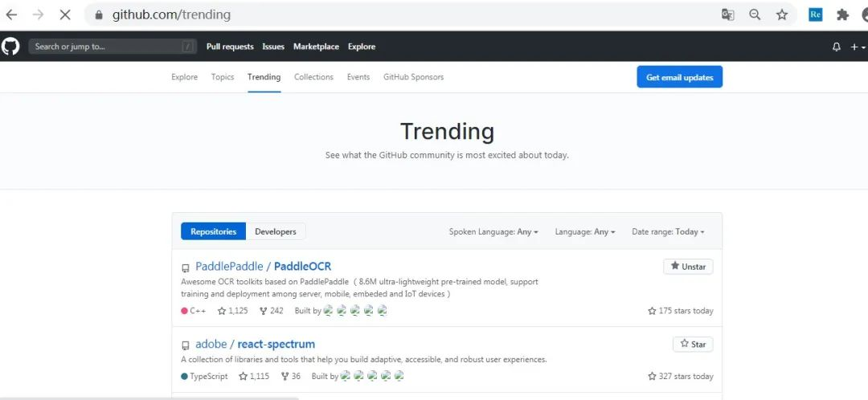
Task: Click the C++ language color dot
Action: 184,311
